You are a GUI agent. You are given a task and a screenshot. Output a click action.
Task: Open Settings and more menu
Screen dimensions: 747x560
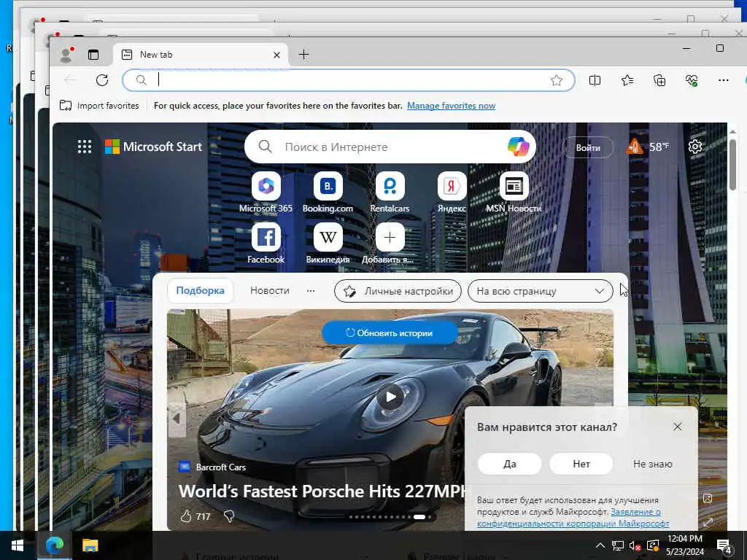[x=723, y=80]
